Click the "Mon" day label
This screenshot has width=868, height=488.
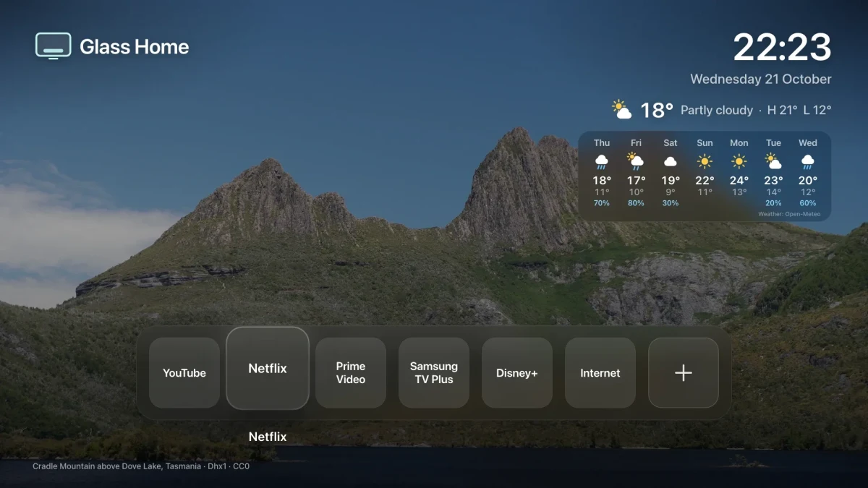[x=739, y=143]
